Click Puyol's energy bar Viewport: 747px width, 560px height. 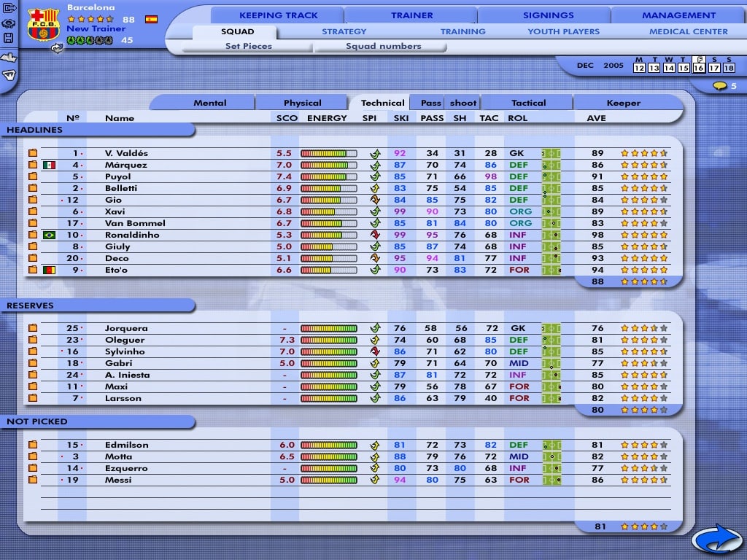(328, 176)
